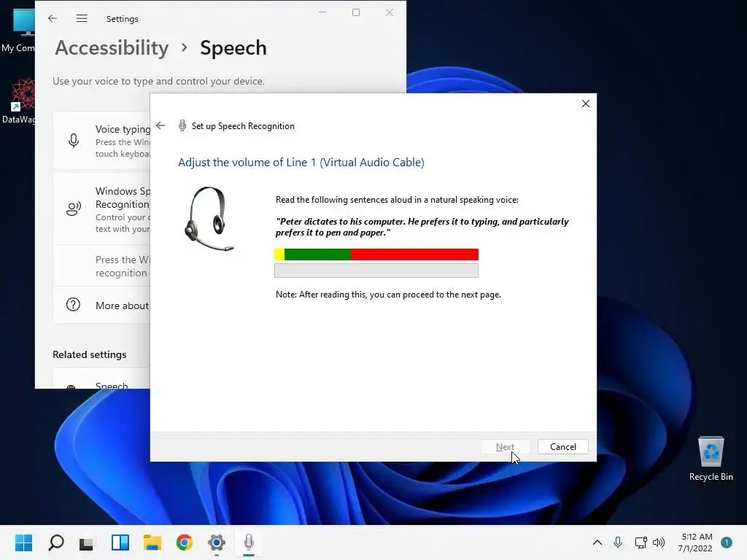This screenshot has width=747, height=560.
Task: Click the Voice typing row in Settings
Action: pyautogui.click(x=102, y=141)
